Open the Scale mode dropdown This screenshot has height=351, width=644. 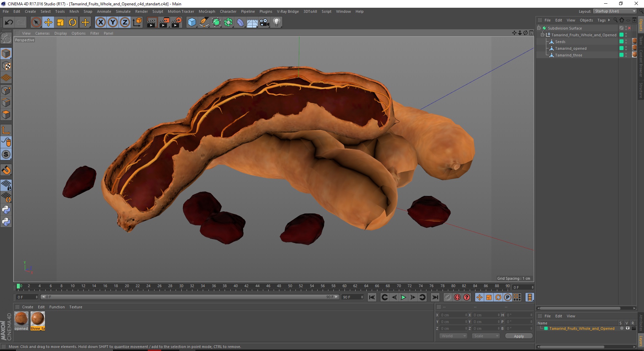tap(486, 336)
